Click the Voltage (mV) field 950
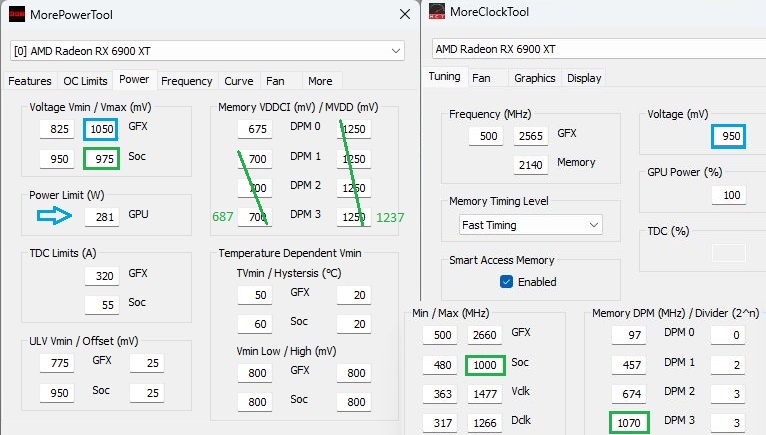The width and height of the screenshot is (766, 435). coord(728,136)
